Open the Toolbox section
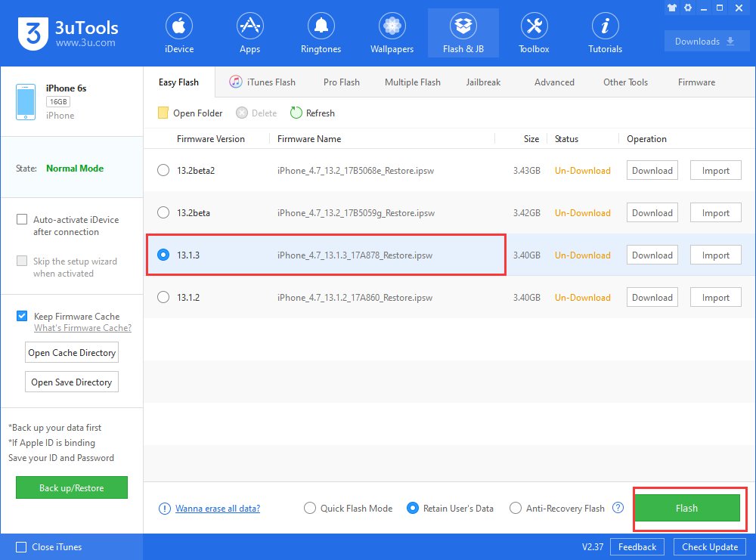 pyautogui.click(x=534, y=33)
